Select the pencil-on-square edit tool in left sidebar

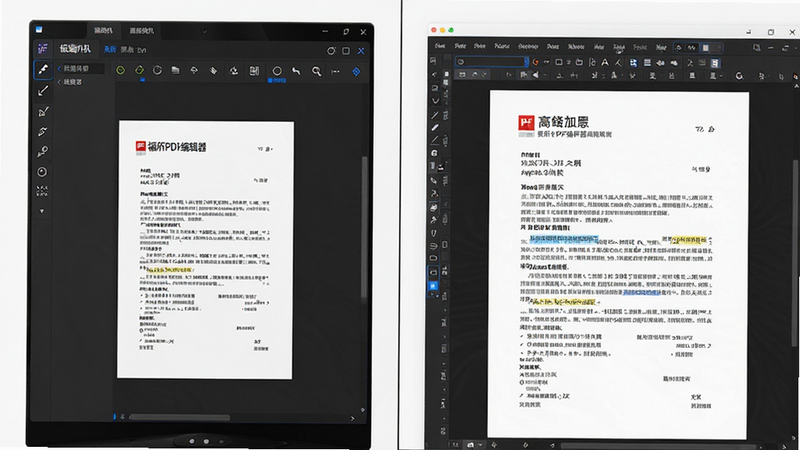pyautogui.click(x=43, y=112)
